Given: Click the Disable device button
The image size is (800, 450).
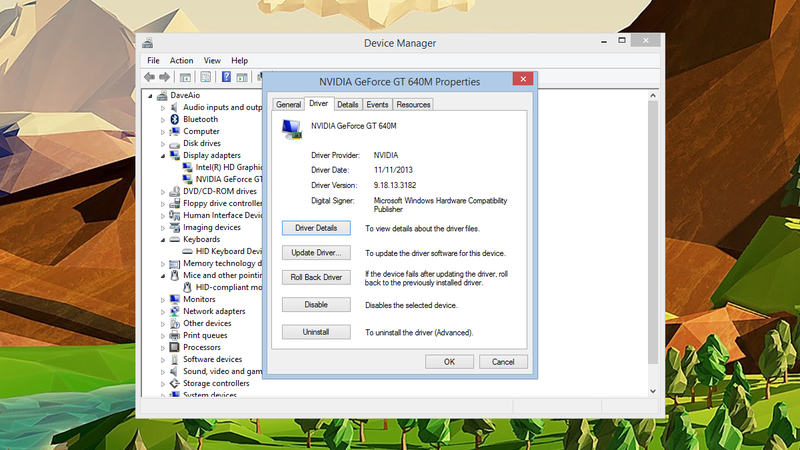Looking at the screenshot, I should tap(316, 305).
